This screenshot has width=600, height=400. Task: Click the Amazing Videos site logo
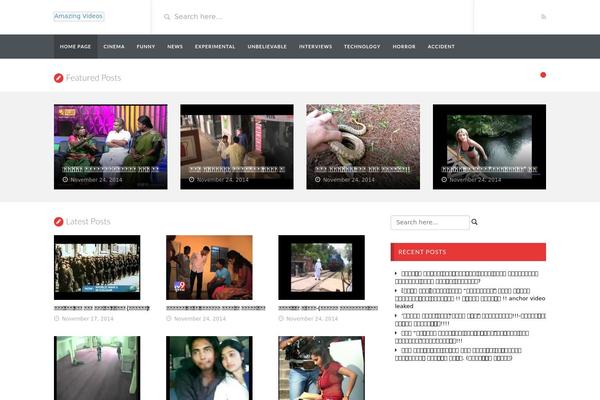tap(78, 16)
